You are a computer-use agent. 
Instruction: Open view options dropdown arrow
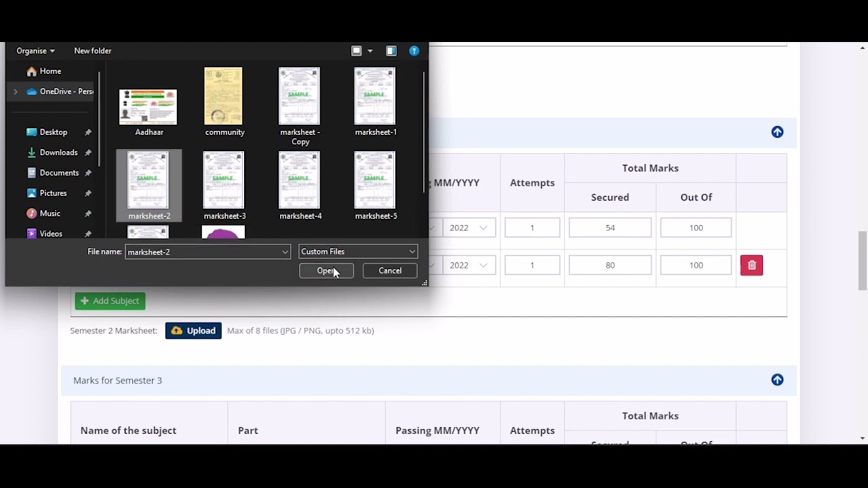(x=370, y=51)
